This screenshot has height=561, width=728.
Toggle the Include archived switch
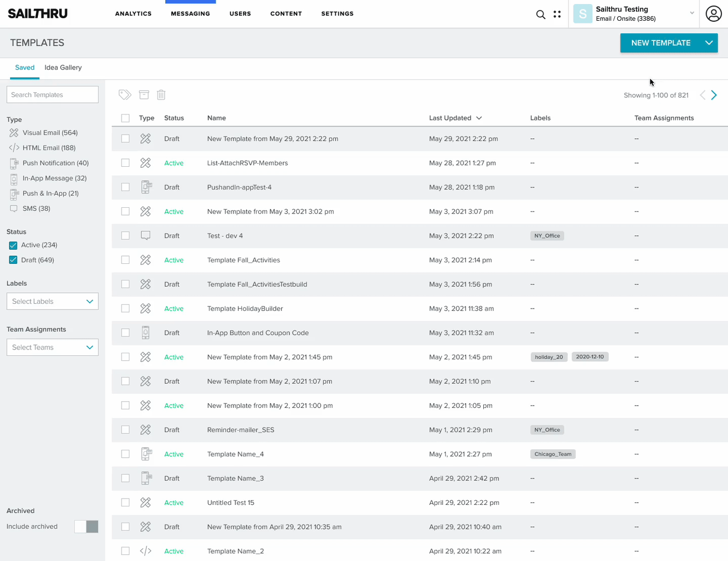coord(86,527)
